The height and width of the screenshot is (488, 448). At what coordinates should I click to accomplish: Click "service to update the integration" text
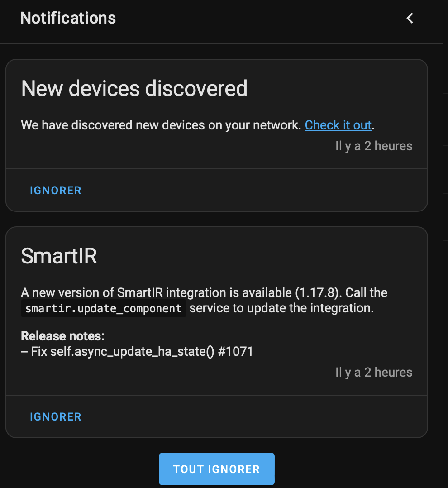tap(281, 308)
